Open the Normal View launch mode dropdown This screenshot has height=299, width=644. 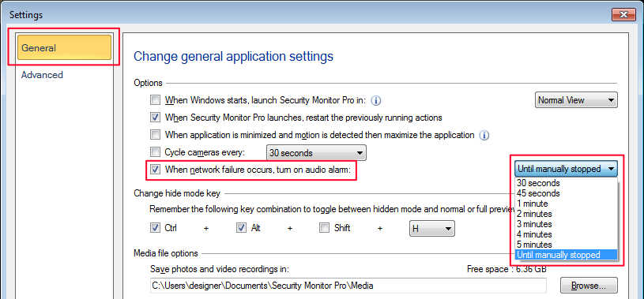[x=576, y=100]
